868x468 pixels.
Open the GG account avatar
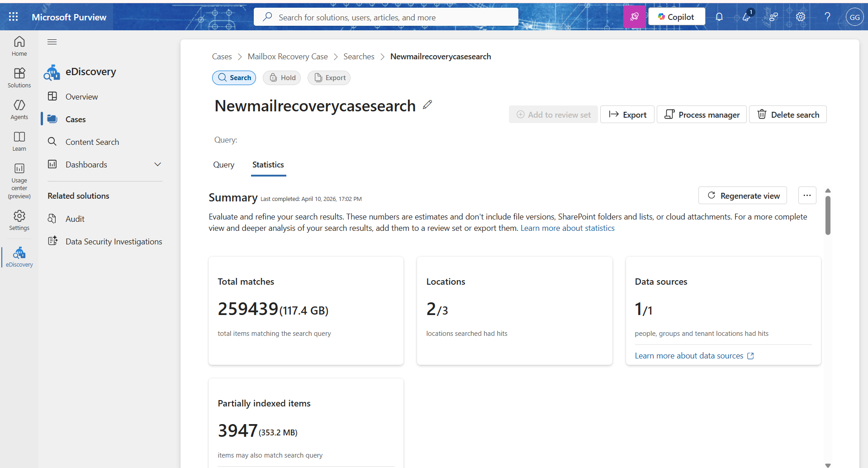click(x=854, y=17)
